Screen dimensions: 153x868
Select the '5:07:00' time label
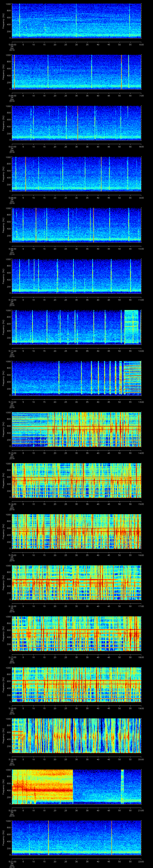(12, 147)
